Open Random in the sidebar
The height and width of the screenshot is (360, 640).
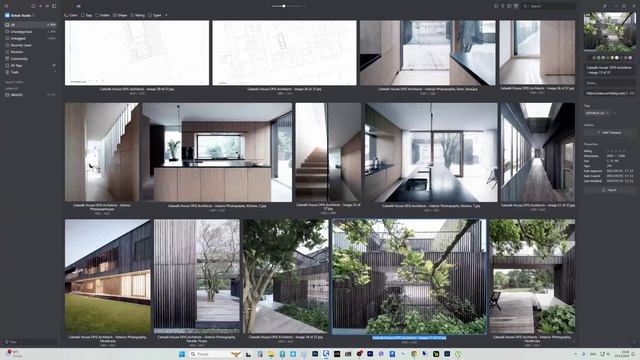30,52
